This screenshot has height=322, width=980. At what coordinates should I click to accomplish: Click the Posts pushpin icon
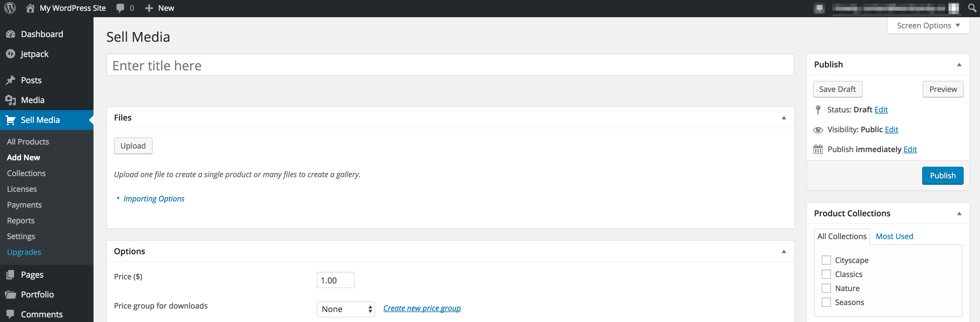[11, 80]
